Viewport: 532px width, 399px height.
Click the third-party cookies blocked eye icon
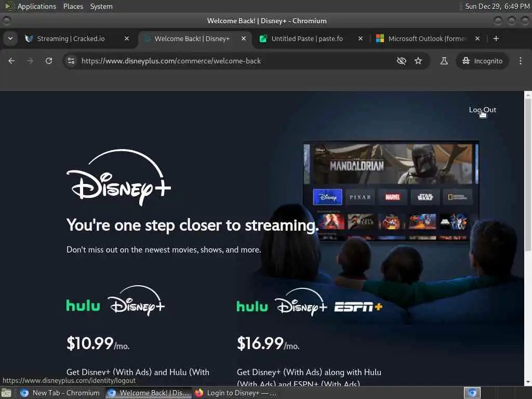pyautogui.click(x=402, y=61)
